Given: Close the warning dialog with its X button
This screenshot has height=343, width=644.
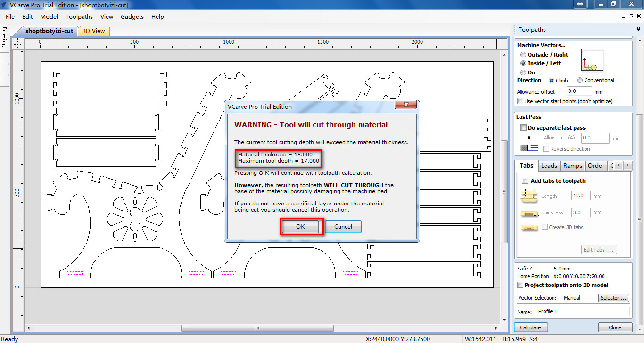Looking at the screenshot, I should click(405, 105).
